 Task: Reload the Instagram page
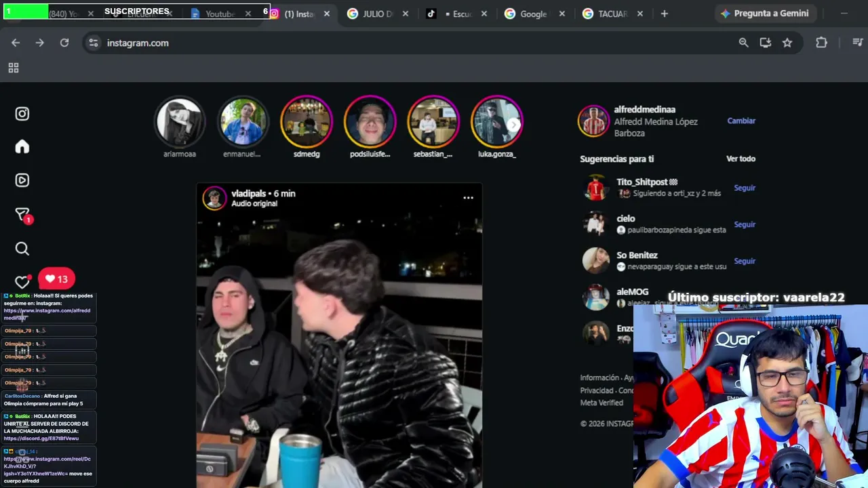pos(64,43)
